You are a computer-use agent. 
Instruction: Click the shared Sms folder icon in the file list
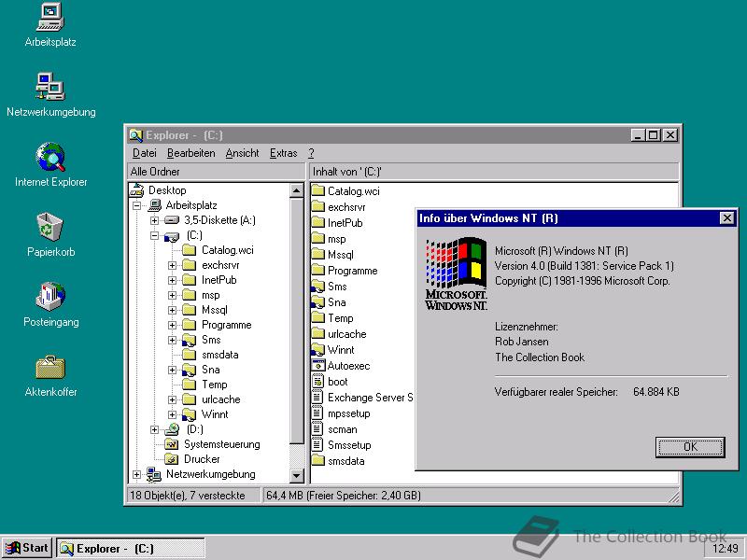(317, 287)
